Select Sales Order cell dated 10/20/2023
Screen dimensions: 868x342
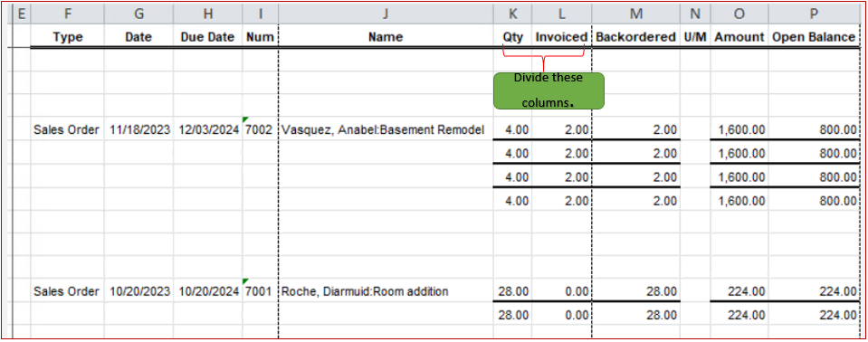tap(68, 290)
